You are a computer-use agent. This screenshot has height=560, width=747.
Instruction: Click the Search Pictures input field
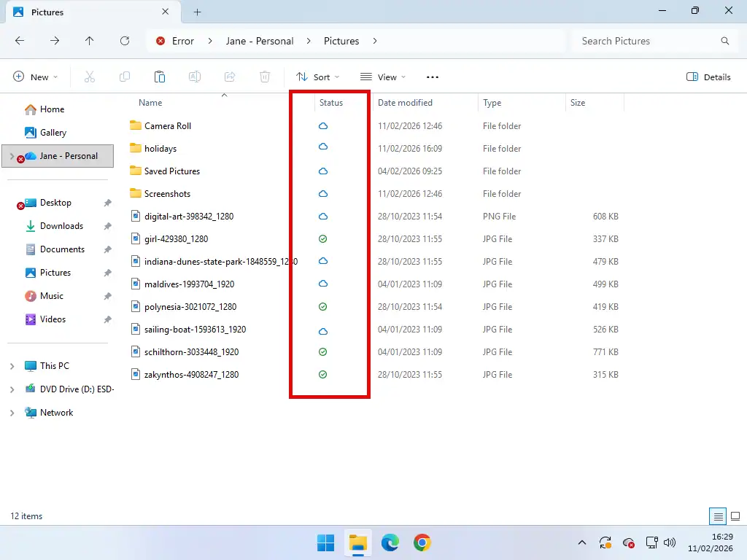[x=642, y=41]
